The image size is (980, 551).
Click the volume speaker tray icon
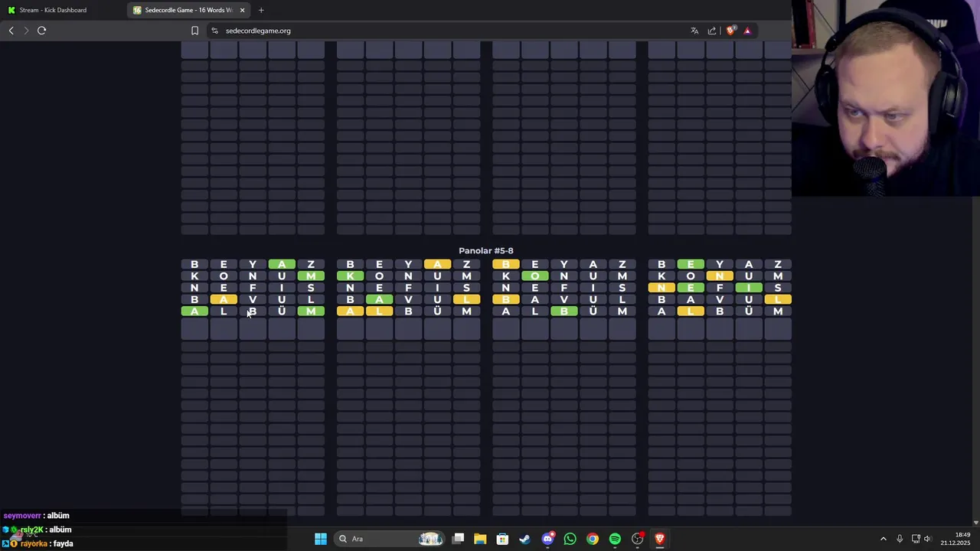point(927,539)
